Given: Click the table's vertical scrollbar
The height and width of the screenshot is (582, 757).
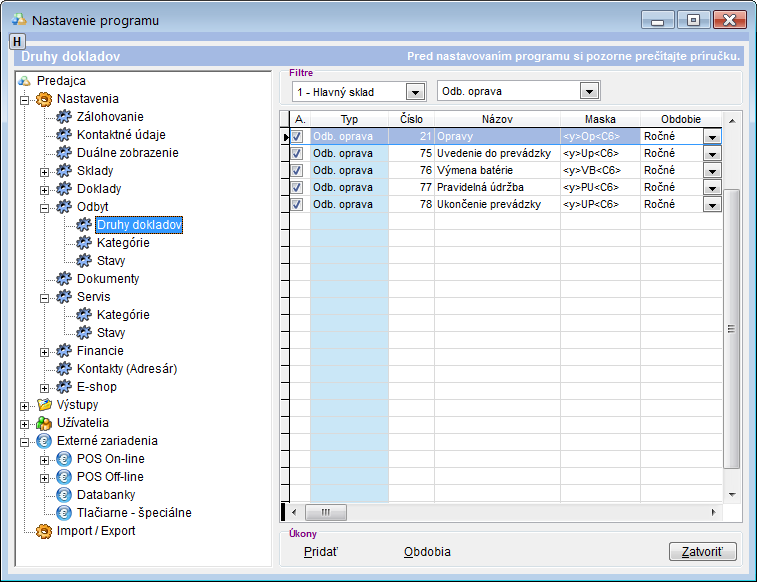Looking at the screenshot, I should 732,330.
